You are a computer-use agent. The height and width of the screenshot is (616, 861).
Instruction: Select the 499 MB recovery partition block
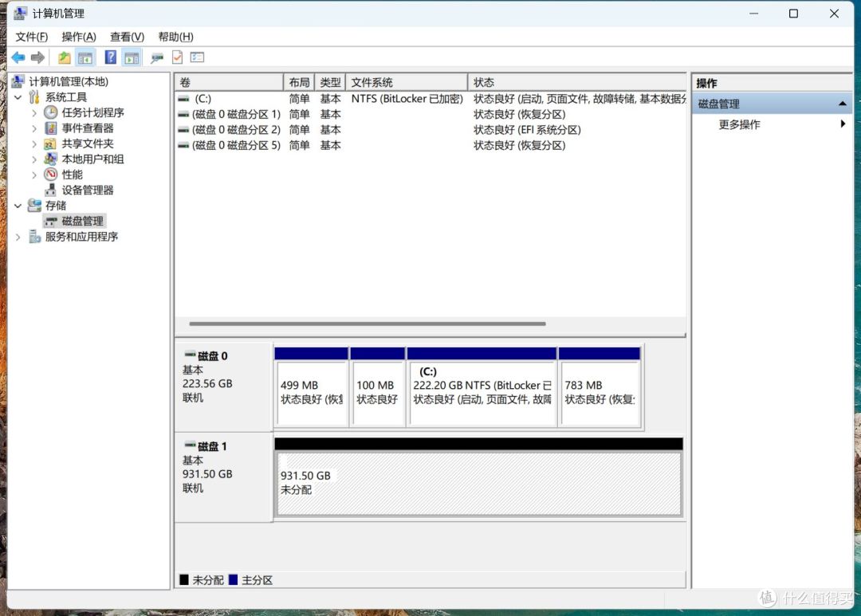pyautogui.click(x=312, y=393)
